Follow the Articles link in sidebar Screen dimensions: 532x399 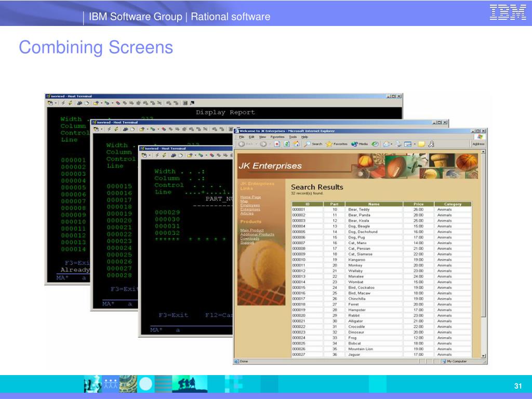pyautogui.click(x=247, y=214)
